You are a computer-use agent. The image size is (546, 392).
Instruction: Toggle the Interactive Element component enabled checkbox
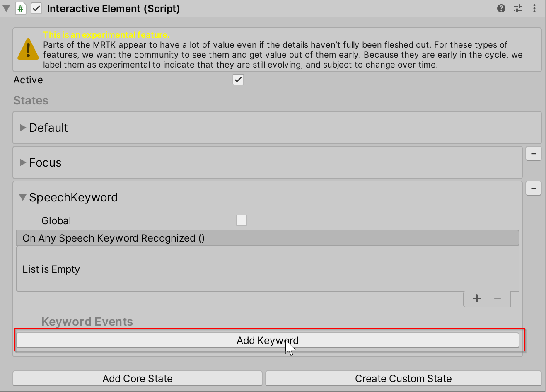tap(36, 8)
